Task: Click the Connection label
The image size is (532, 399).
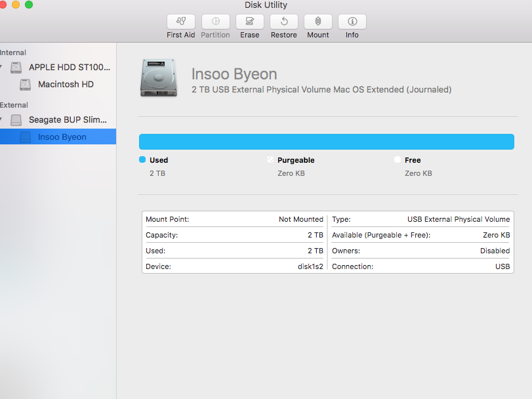Action: [x=352, y=266]
